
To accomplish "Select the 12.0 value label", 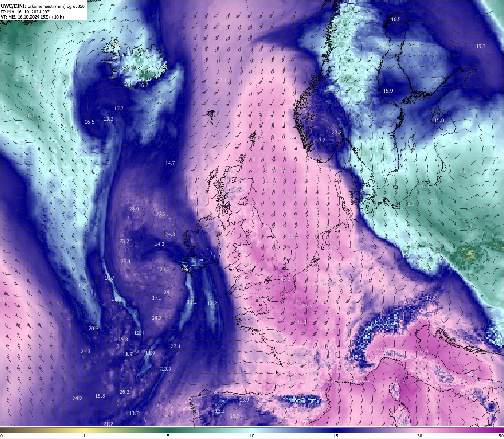I will [x=436, y=80].
